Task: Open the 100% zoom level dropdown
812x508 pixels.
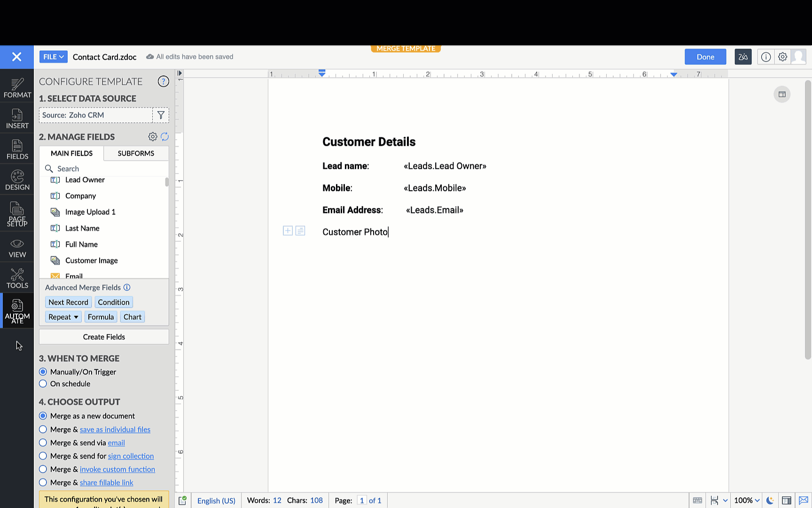Action: [x=747, y=500]
